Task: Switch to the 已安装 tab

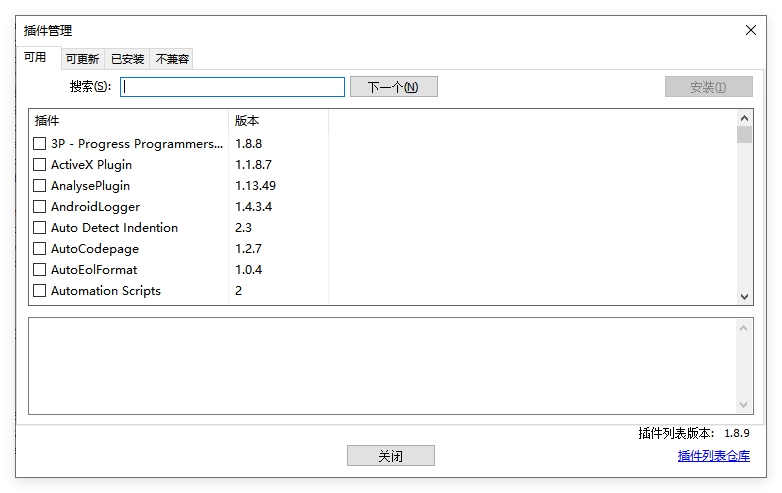Action: (x=128, y=59)
